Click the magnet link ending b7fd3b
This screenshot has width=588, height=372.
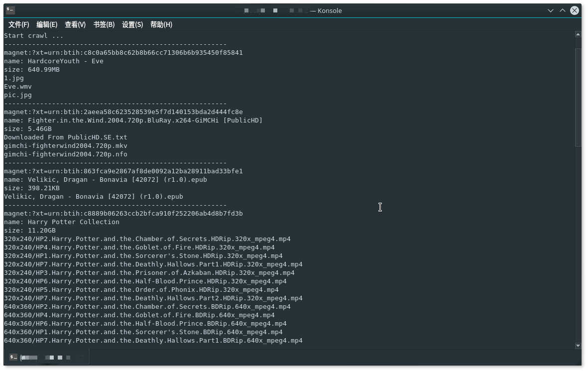(x=123, y=214)
